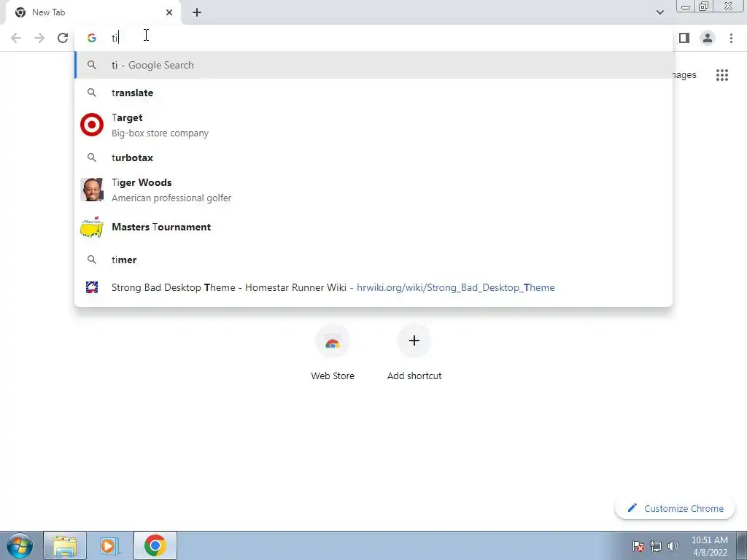The height and width of the screenshot is (560, 747).
Task: Click the network tray icon
Action: (656, 546)
